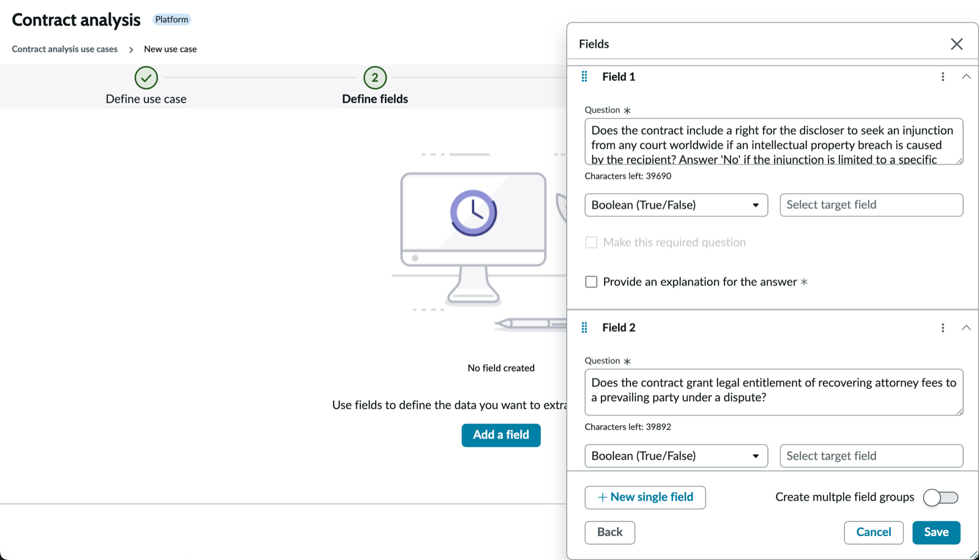Click the No field created message
Screen dimensions: 979x560
point(501,368)
